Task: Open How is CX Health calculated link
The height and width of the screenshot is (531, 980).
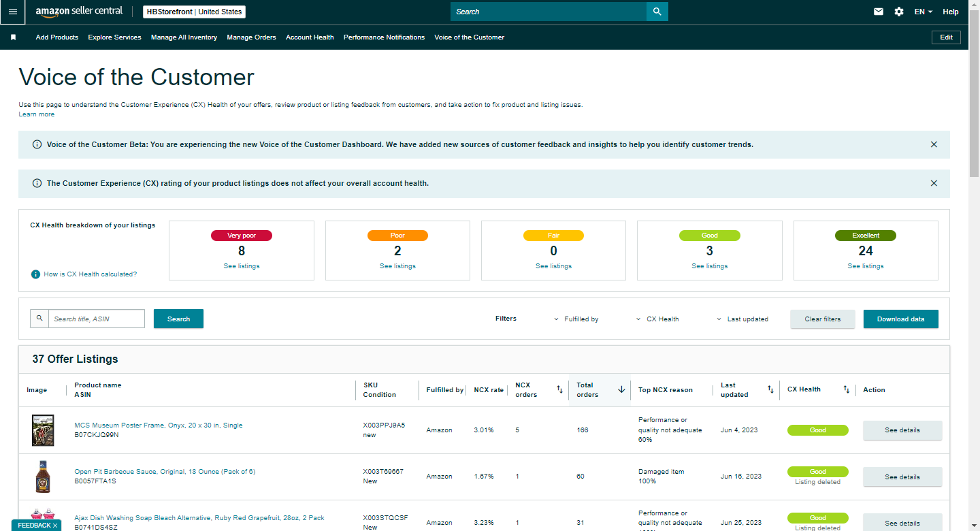Action: pos(91,274)
